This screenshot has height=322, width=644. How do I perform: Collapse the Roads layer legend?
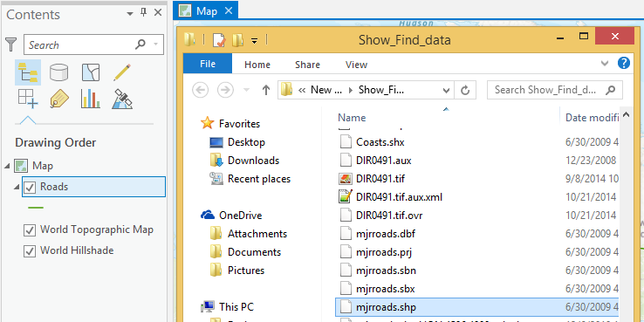(17, 188)
